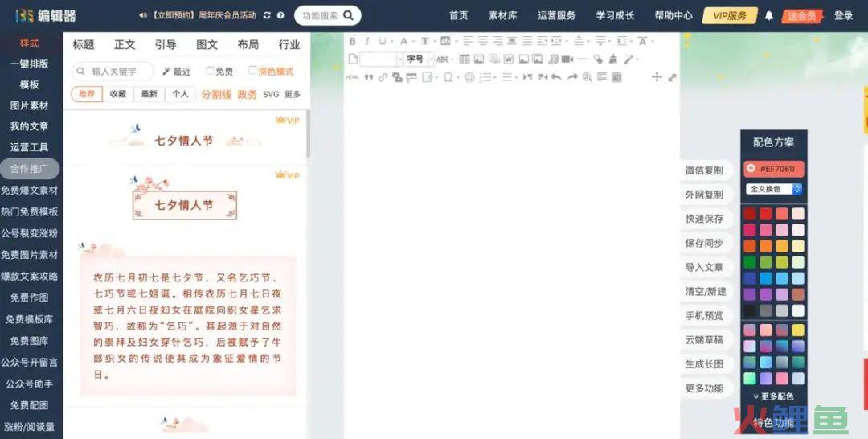Click the four-way move arrows icon
This screenshot has width=868, height=439.
click(657, 77)
